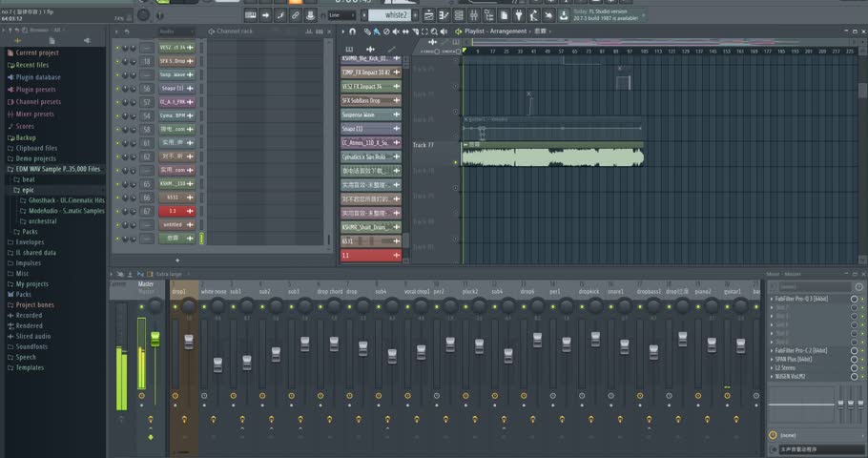868x458 pixels.
Task: Click the add button below channel rack
Action: tap(176, 260)
